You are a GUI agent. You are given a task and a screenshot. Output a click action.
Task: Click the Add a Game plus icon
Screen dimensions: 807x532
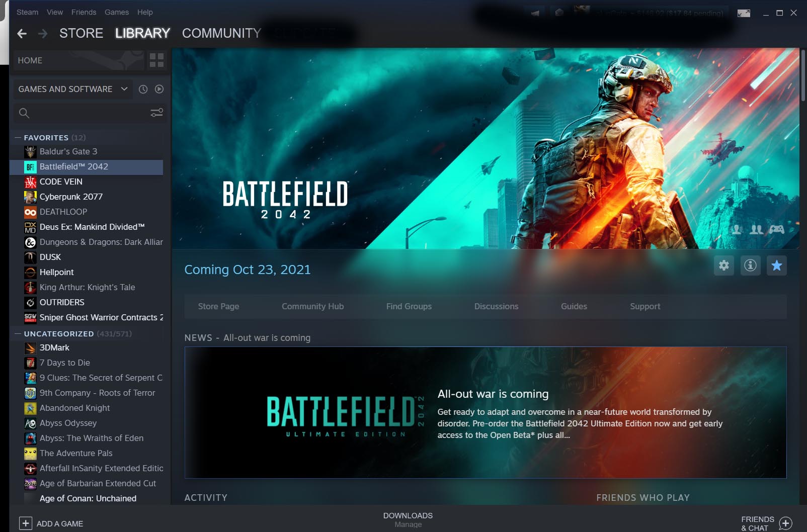coord(26,523)
